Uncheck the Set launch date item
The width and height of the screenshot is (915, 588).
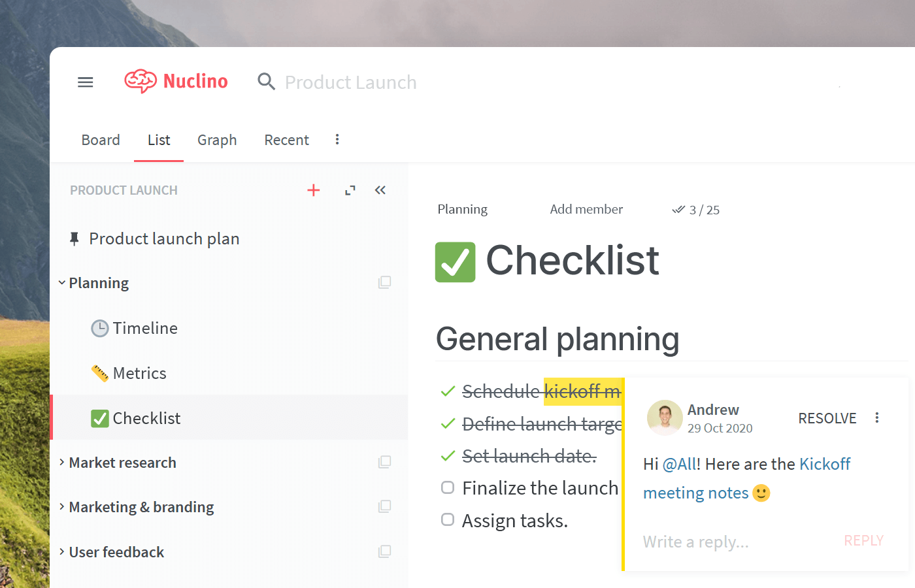click(448, 455)
